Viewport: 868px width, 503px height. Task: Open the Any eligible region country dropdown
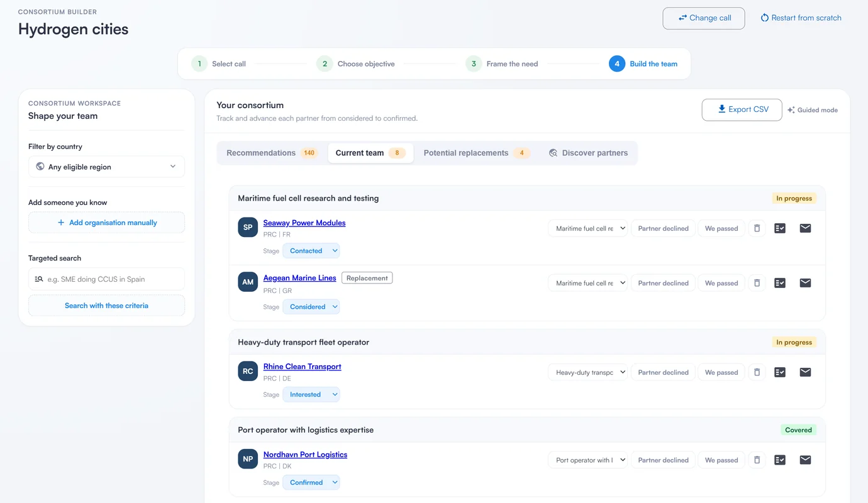click(106, 167)
